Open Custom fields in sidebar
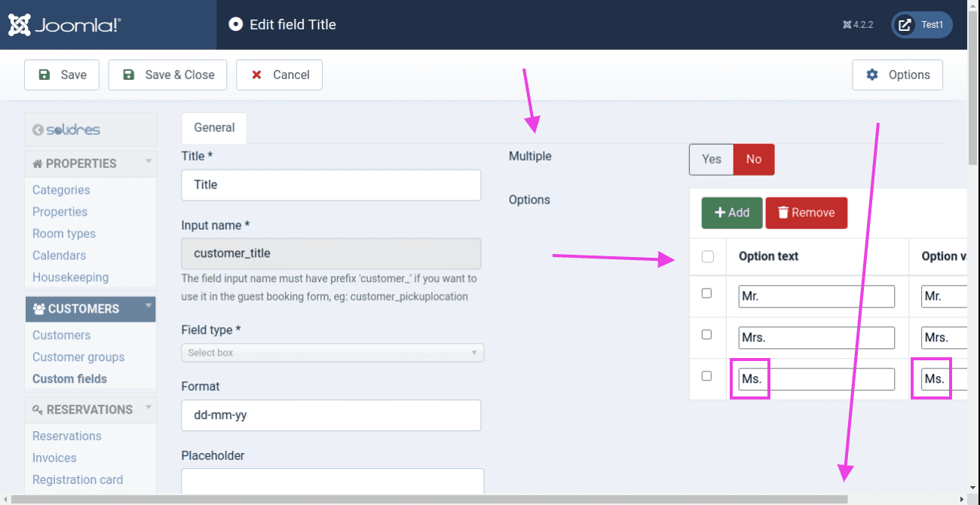This screenshot has height=505, width=980. point(69,378)
